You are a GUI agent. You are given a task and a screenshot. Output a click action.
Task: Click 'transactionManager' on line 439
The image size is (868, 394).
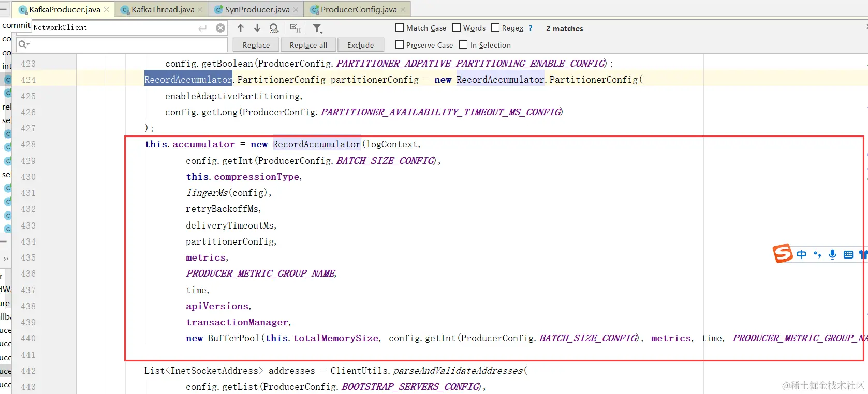[237, 322]
